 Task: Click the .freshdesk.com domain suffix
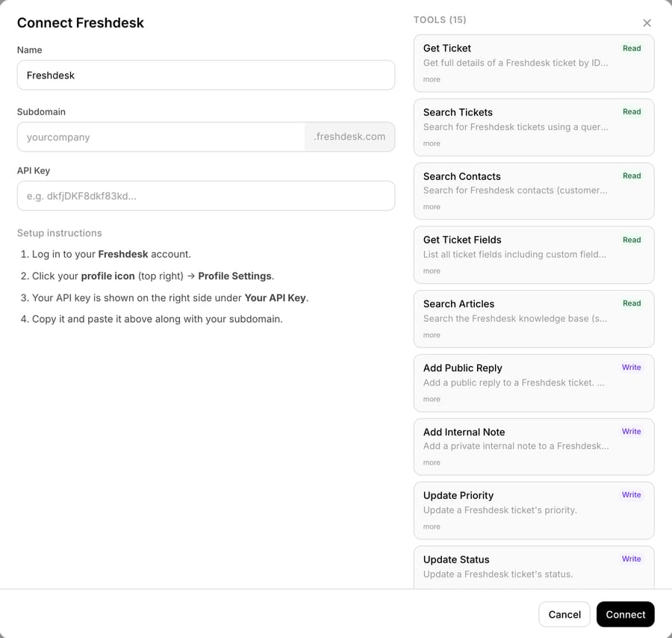tap(349, 137)
